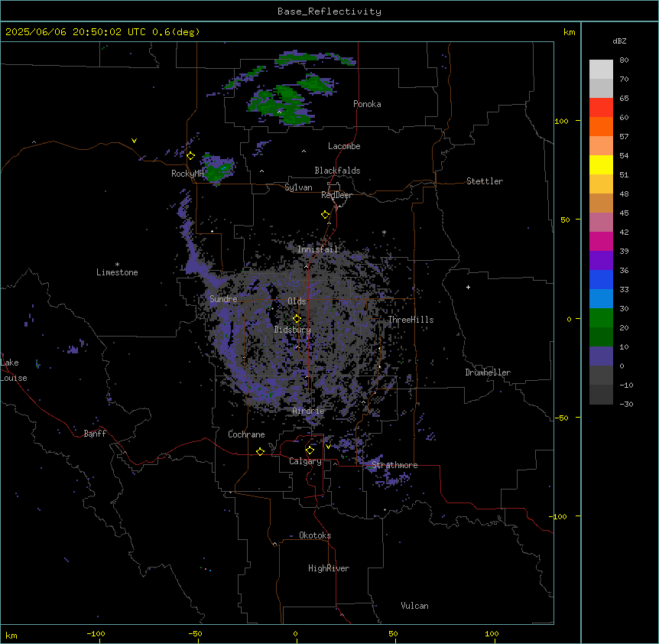Select the purple legend swatch below 39
This screenshot has height=644, width=659.
click(601, 261)
